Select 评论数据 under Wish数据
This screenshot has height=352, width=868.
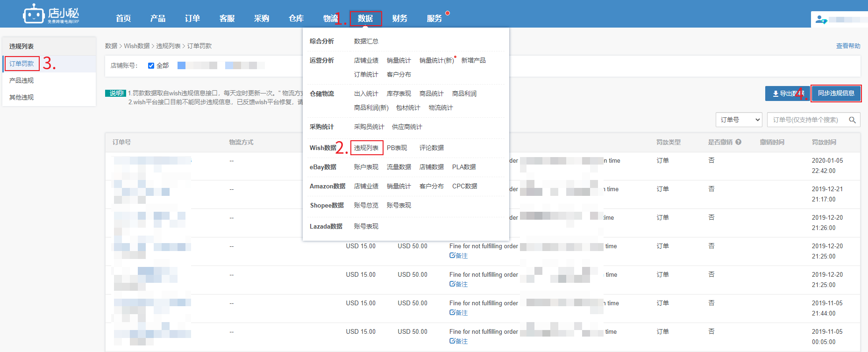(432, 148)
